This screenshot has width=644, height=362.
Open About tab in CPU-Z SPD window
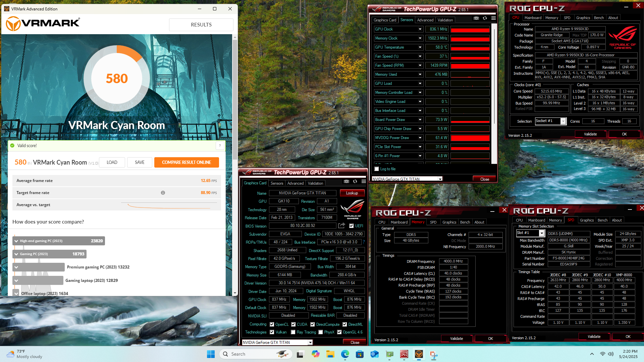click(617, 220)
